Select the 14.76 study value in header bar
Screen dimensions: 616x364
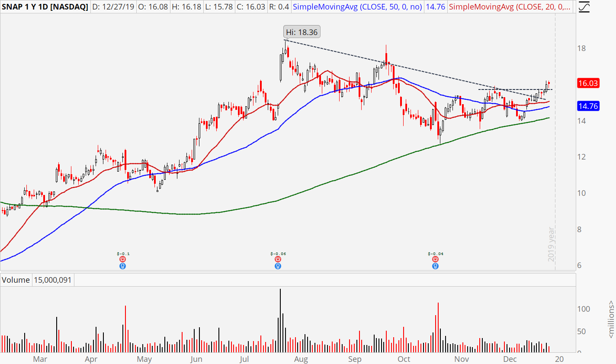pyautogui.click(x=436, y=7)
